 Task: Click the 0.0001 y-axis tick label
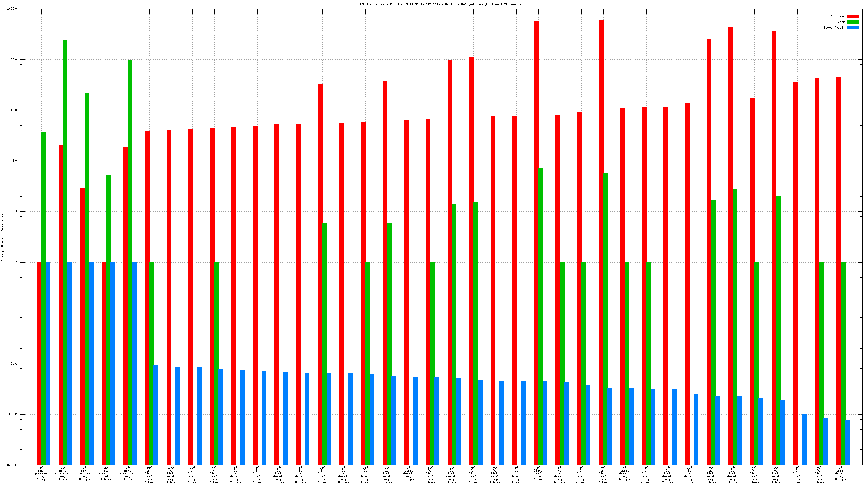point(12,465)
